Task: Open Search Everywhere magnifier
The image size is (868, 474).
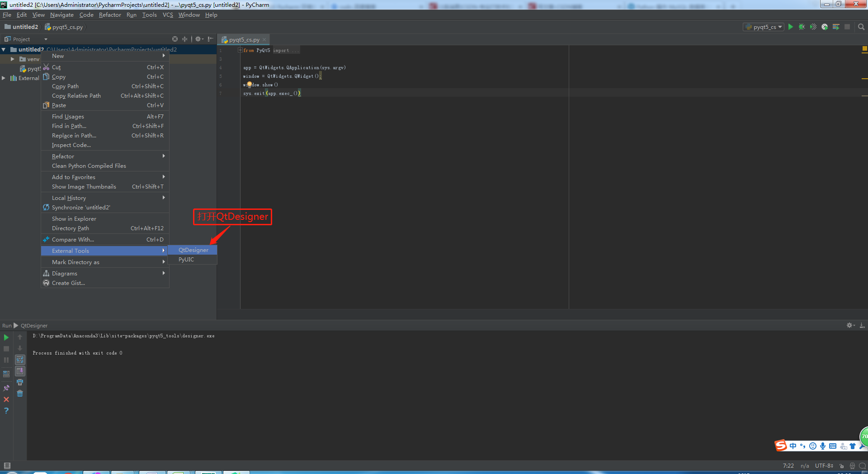Action: point(861,27)
